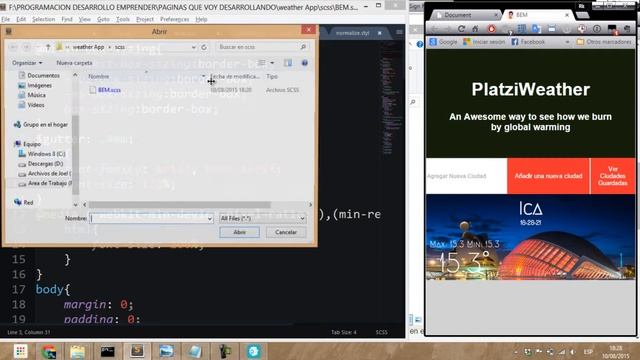Open the help icon in Abrir dialog
Image resolution: width=640 pixels, height=360 pixels.
point(304,63)
